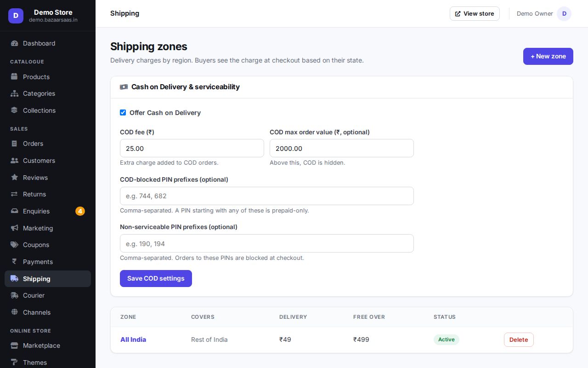Screen dimensions: 588x368
Task: Click the Categories hierarchy icon
Action: pyautogui.click(x=14, y=93)
